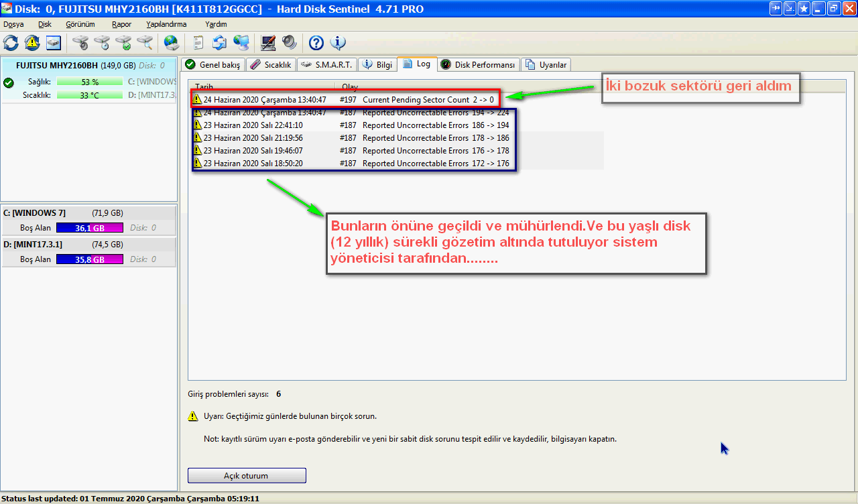Image resolution: width=858 pixels, height=504 pixels.
Task: Click the speaker sound toolbar icon
Action: coord(290,43)
